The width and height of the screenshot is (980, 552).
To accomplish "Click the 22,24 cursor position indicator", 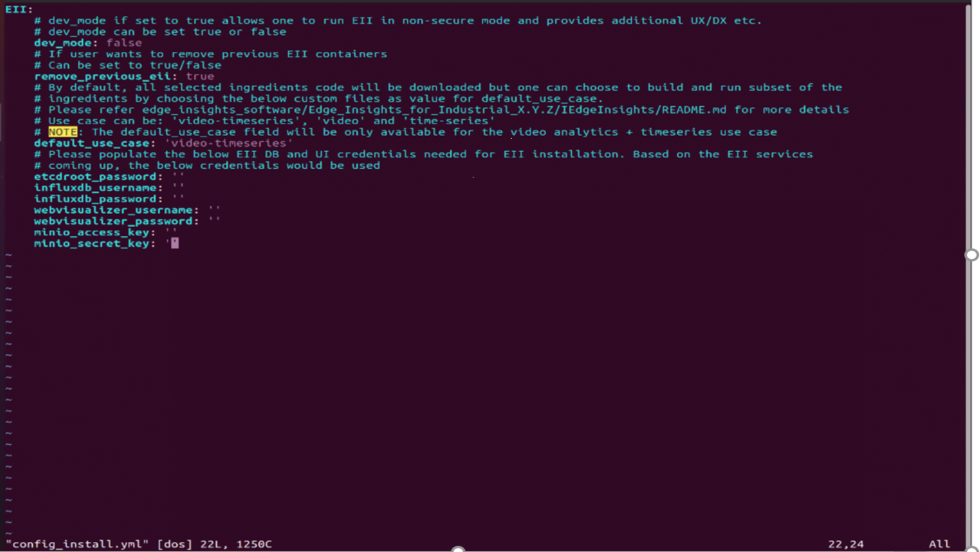I will (846, 544).
